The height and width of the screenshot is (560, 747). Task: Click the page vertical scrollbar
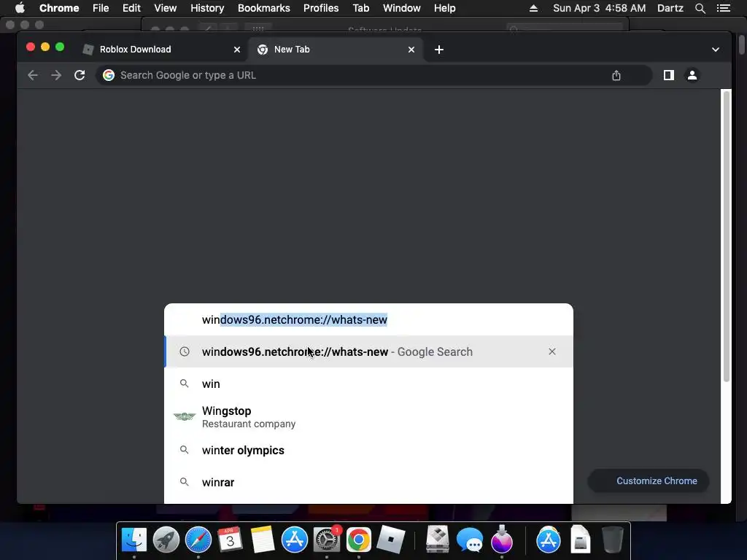point(726,236)
